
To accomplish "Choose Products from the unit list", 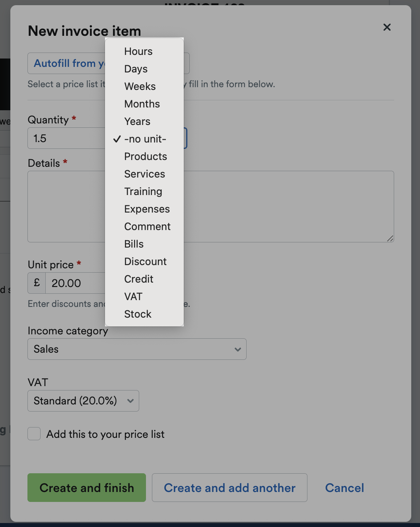I will pyautogui.click(x=146, y=156).
